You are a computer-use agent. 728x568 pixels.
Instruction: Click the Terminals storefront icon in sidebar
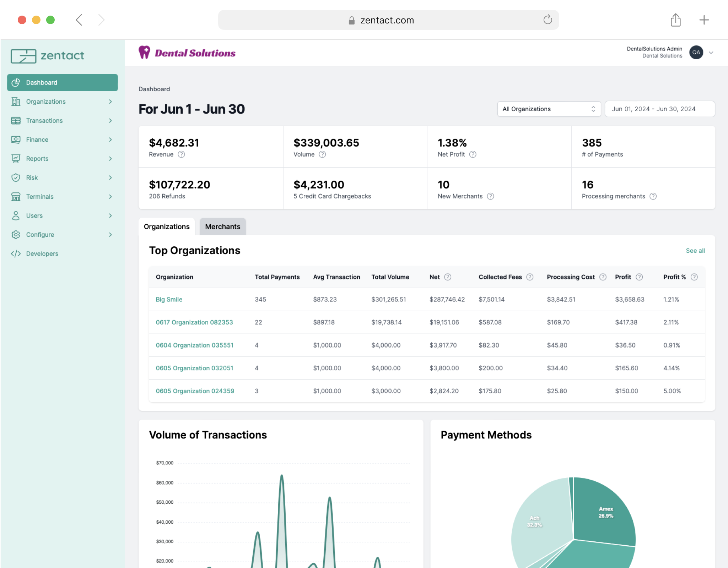pos(16,197)
